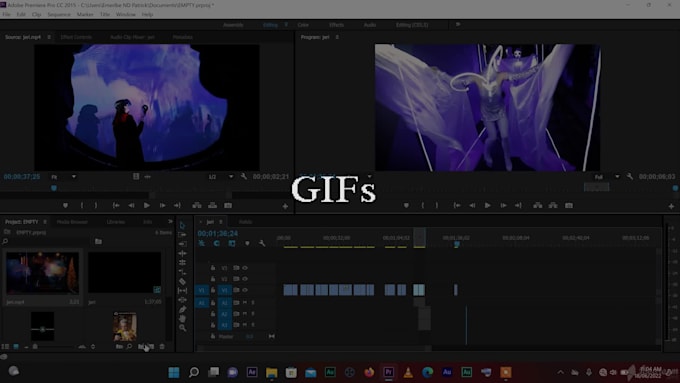Viewport: 680px width, 383px height.
Task: Switch to Color workspace
Action: tap(303, 25)
